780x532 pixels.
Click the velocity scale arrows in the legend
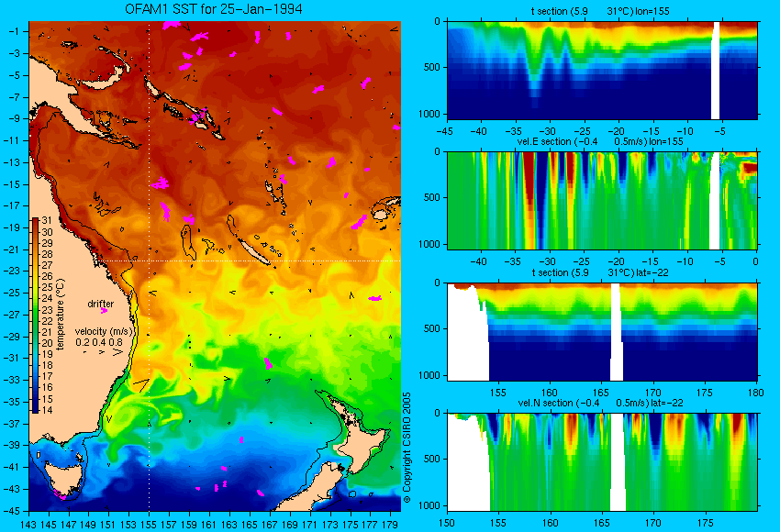tap(103, 351)
